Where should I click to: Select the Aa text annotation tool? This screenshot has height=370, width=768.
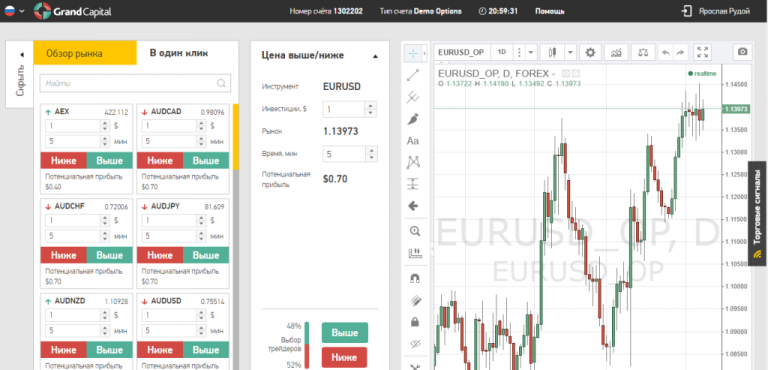413,141
